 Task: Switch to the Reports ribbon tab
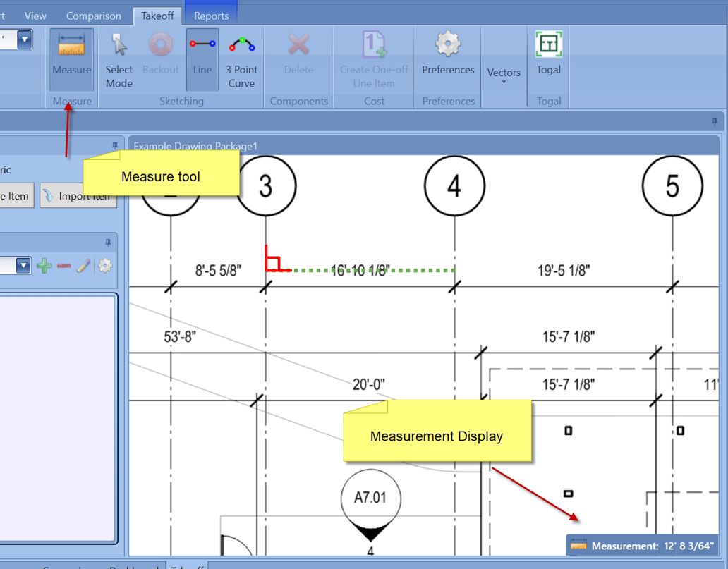pos(211,14)
